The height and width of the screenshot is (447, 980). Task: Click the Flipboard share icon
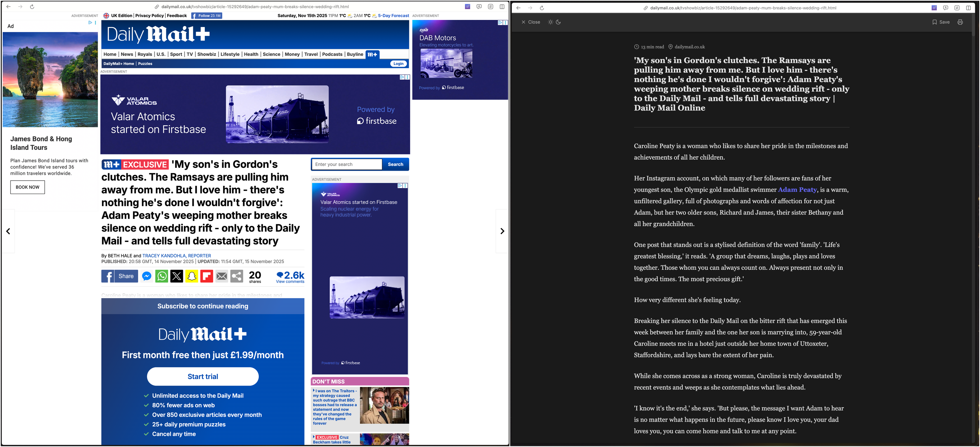click(206, 276)
